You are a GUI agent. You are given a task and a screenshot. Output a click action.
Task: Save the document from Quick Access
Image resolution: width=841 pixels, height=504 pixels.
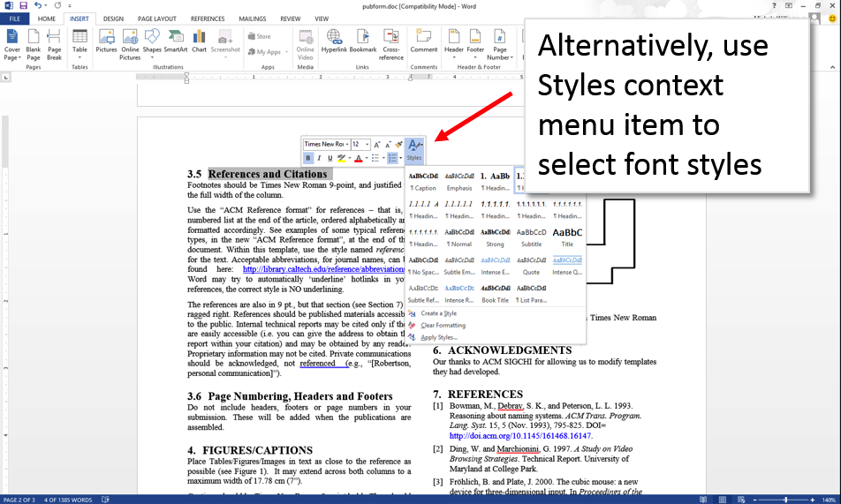click(23, 5)
